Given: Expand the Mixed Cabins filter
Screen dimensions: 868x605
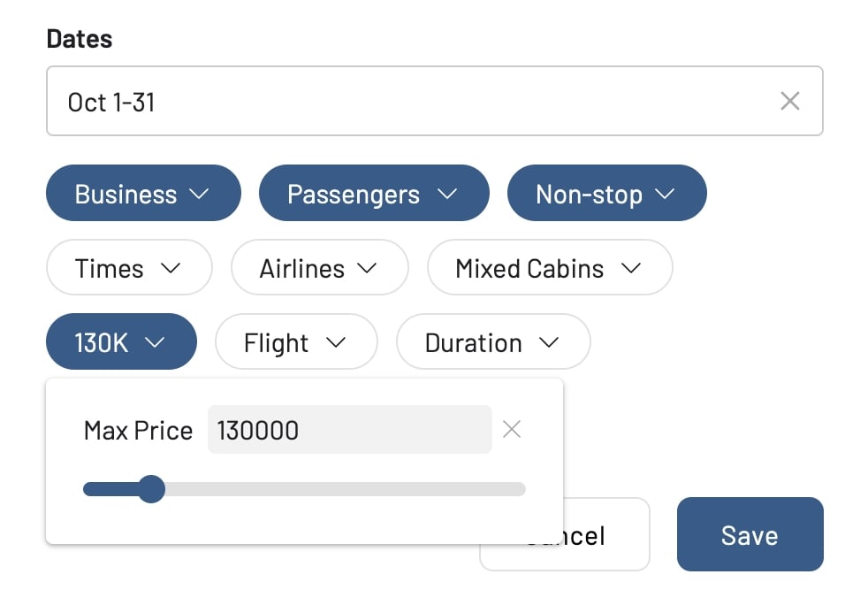Looking at the screenshot, I should (549, 268).
